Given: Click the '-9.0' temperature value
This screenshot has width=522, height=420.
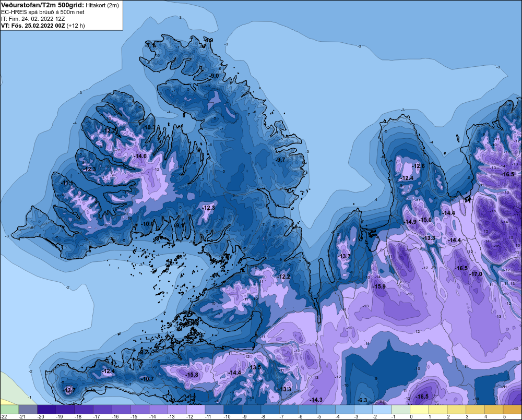Looking at the screenshot, I should click(x=214, y=76).
